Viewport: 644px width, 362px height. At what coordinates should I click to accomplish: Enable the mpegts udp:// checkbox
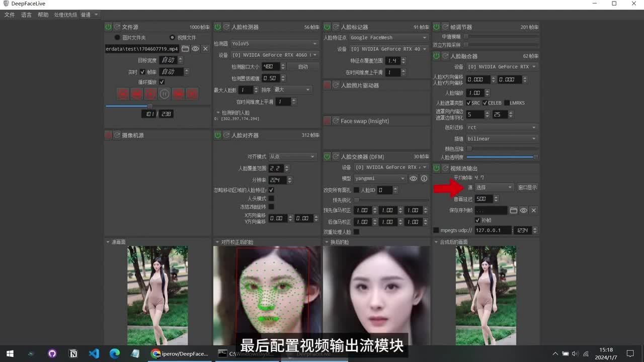pos(436,230)
